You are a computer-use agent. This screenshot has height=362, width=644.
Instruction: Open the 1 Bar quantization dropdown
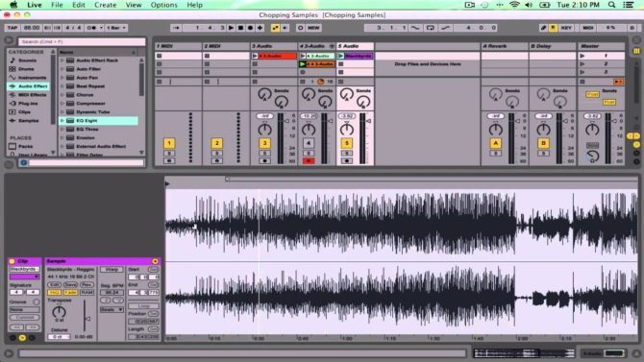point(116,28)
